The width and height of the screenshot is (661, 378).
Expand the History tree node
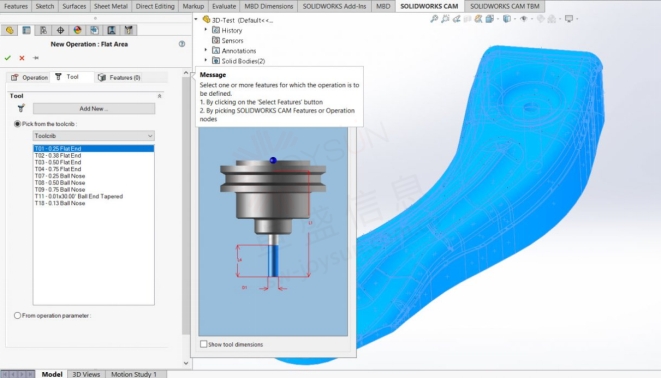click(x=206, y=30)
